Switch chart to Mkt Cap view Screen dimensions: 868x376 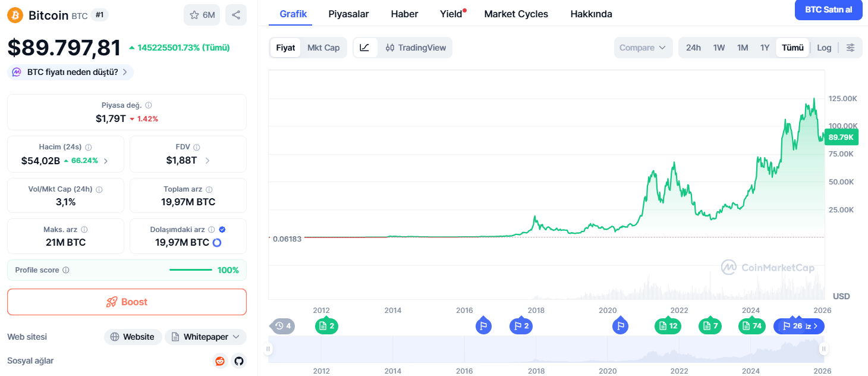coord(323,48)
